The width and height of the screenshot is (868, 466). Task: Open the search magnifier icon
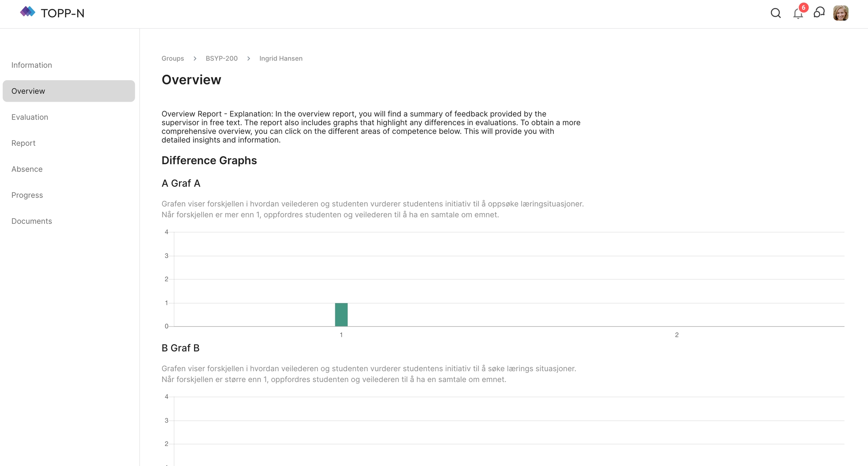coord(776,13)
